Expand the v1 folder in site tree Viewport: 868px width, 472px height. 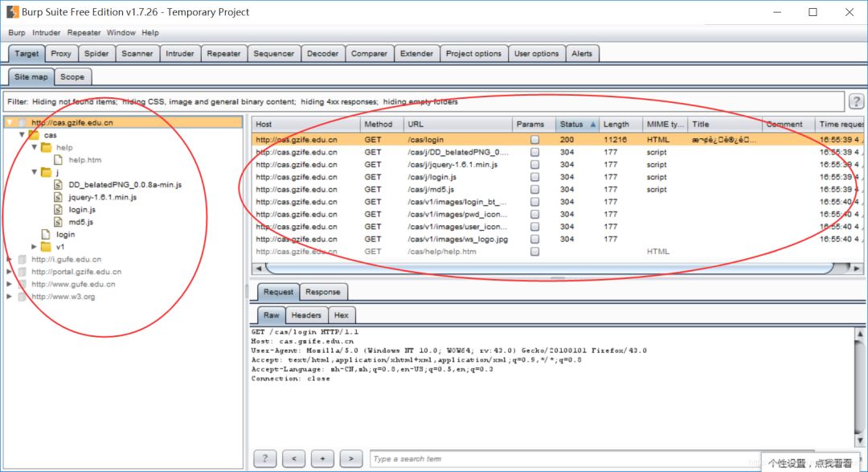pos(34,247)
